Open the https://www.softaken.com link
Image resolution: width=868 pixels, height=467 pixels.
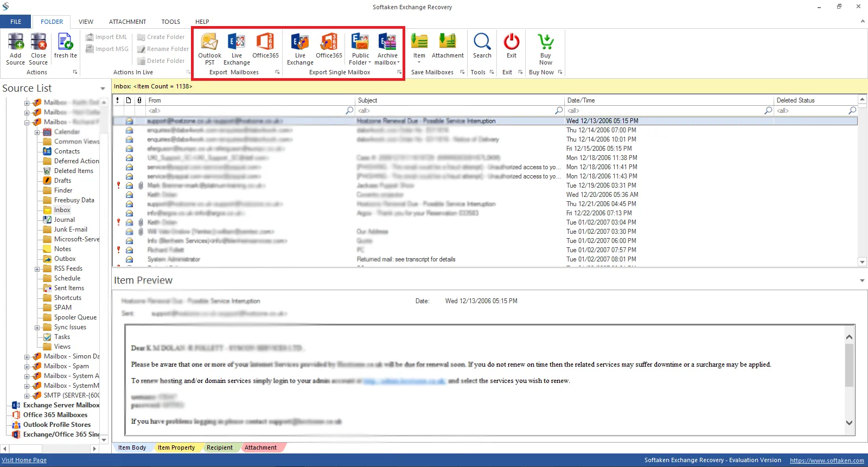tap(827, 460)
